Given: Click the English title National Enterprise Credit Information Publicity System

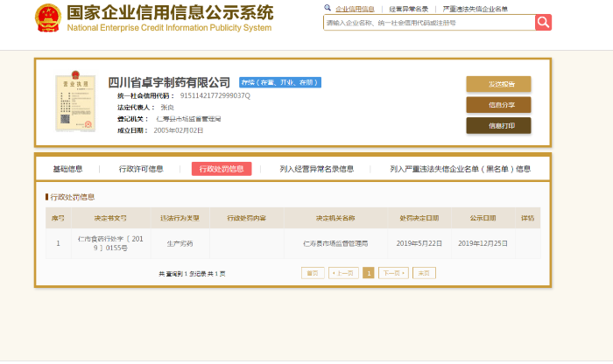Looking at the screenshot, I should tap(169, 28).
